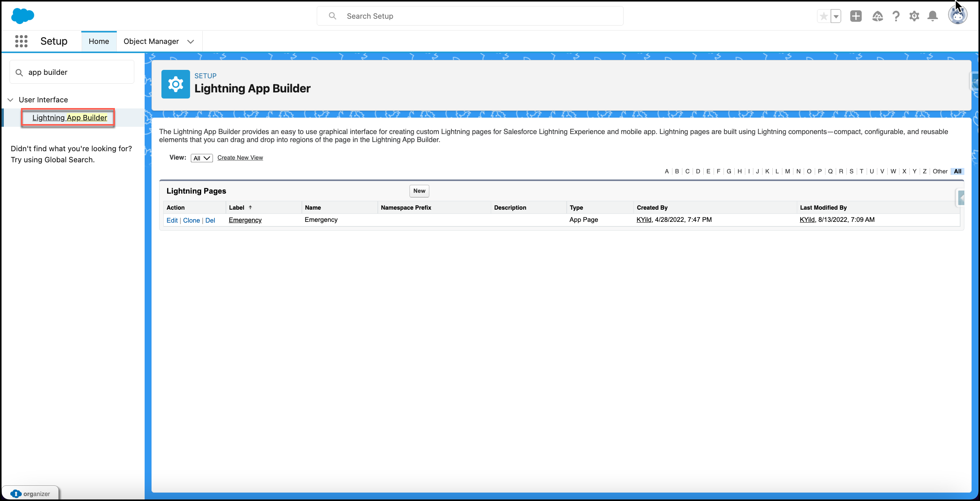Click the Quick Find app builder field
The image size is (980, 501).
tap(72, 72)
